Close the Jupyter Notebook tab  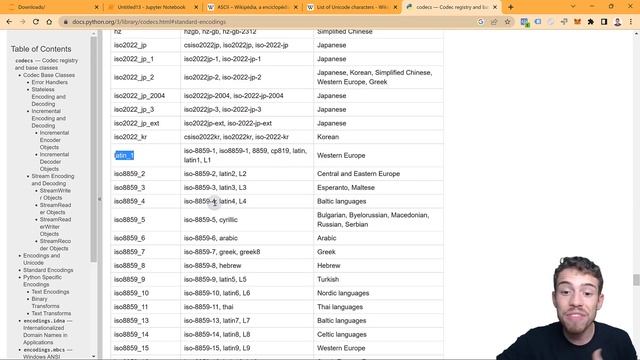click(x=196, y=7)
